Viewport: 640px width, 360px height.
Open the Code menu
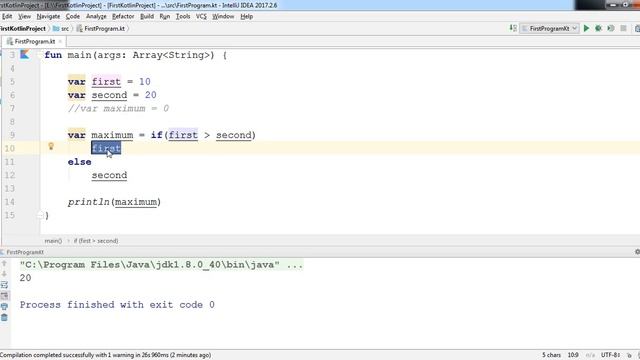point(73,16)
